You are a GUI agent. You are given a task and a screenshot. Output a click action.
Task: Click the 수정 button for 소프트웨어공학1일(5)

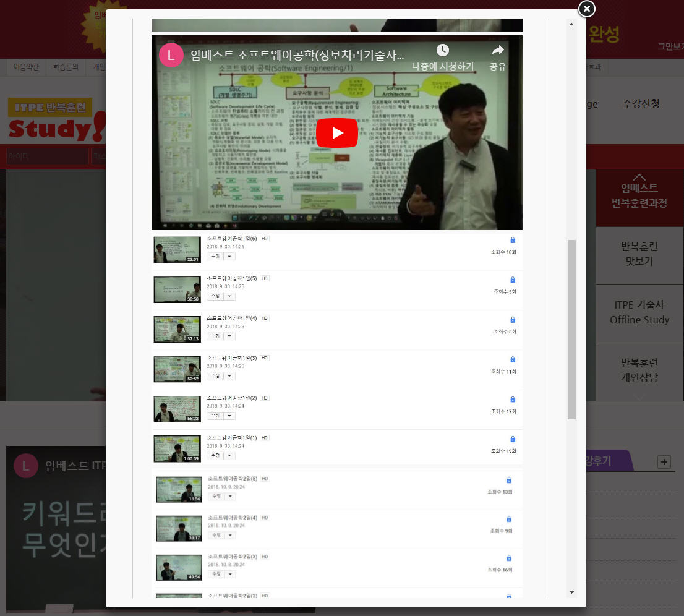pyautogui.click(x=215, y=296)
